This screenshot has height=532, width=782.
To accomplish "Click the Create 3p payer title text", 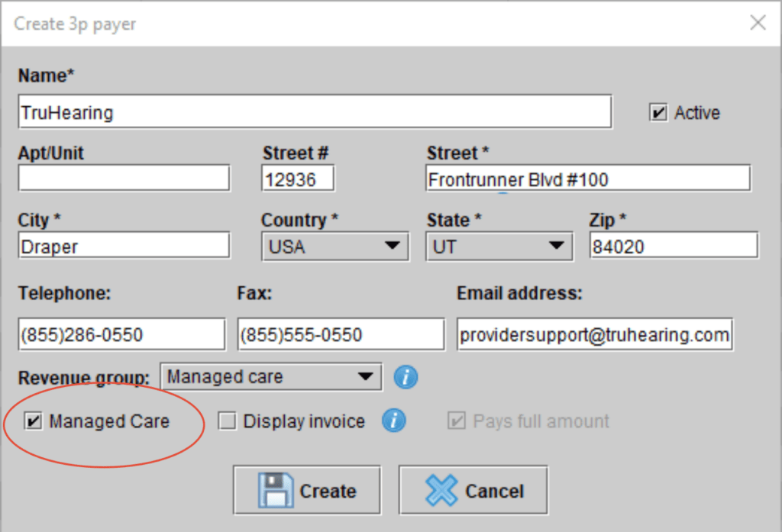I will [x=75, y=24].
